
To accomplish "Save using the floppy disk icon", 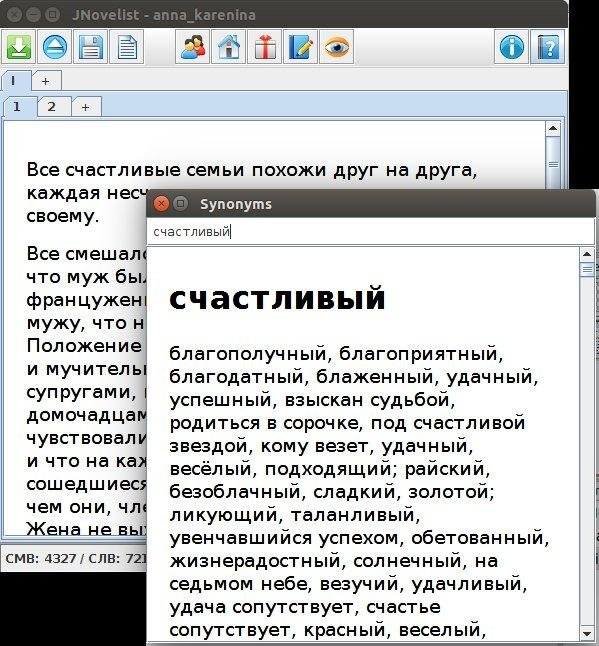I will (91, 47).
